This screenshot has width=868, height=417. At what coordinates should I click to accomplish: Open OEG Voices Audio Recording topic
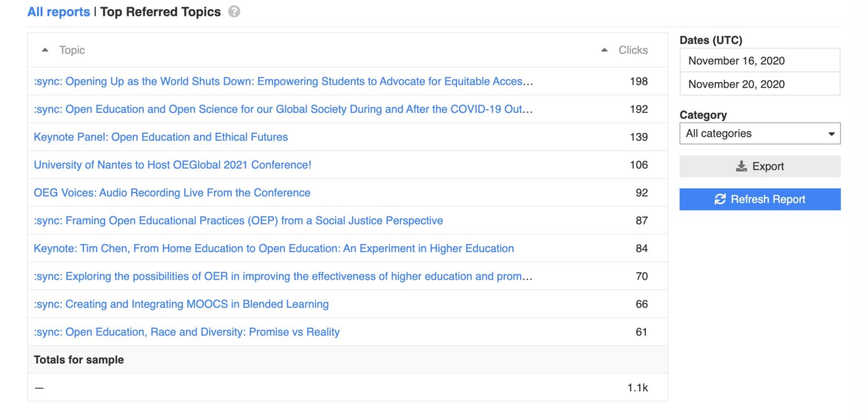(x=172, y=193)
